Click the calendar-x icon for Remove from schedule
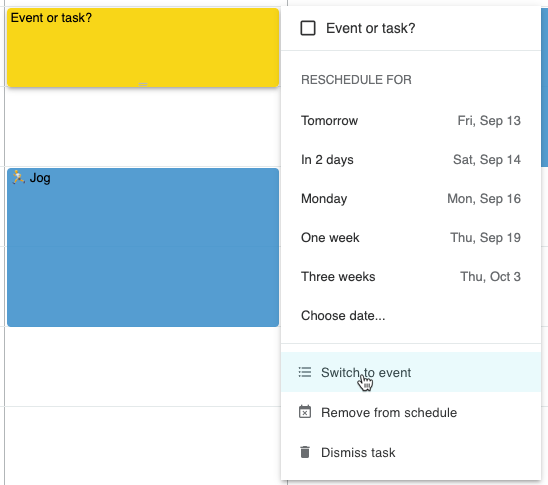Screen dimensions: 548x485 tap(305, 412)
